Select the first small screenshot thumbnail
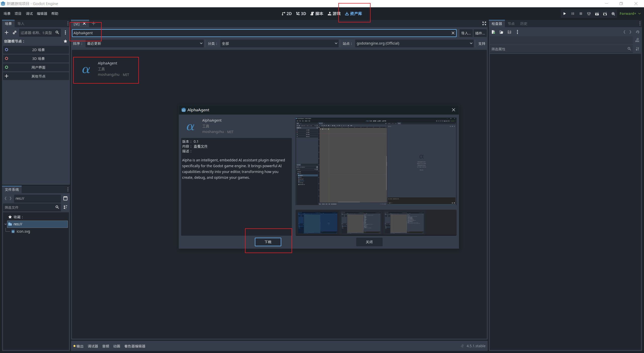This screenshot has width=644, height=353. click(317, 223)
